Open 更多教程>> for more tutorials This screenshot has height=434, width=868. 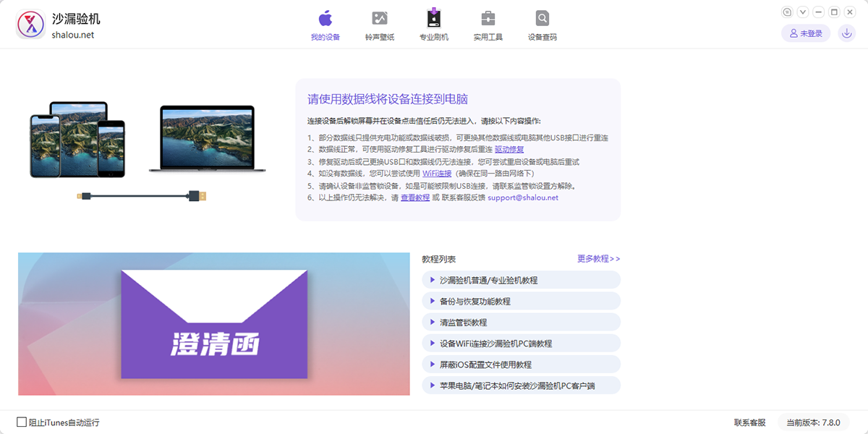[x=598, y=259]
